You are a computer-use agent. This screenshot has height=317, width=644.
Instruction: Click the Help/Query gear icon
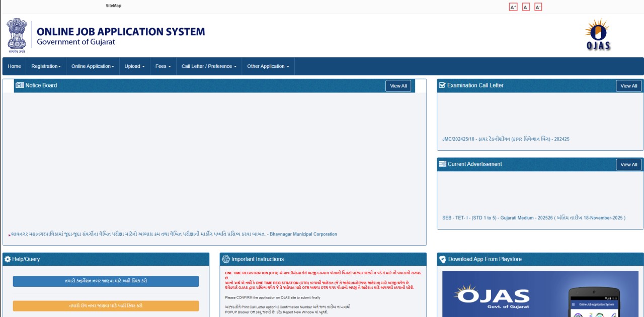(8, 259)
